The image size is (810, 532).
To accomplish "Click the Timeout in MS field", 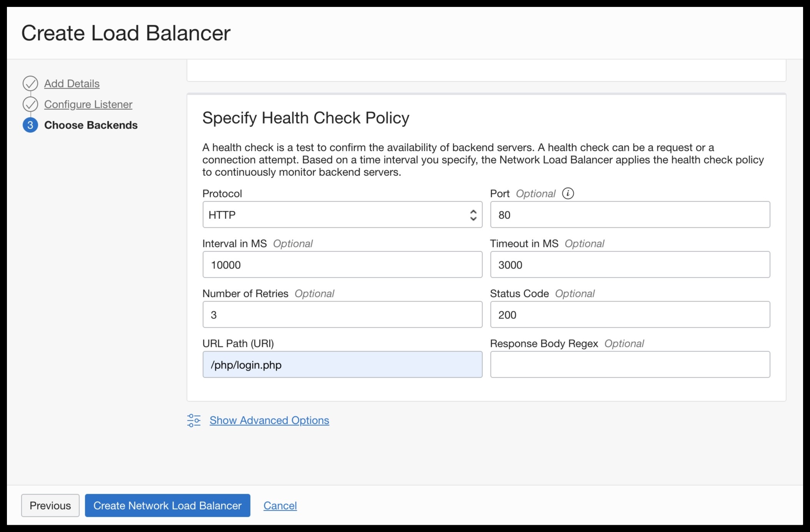I will (x=630, y=264).
